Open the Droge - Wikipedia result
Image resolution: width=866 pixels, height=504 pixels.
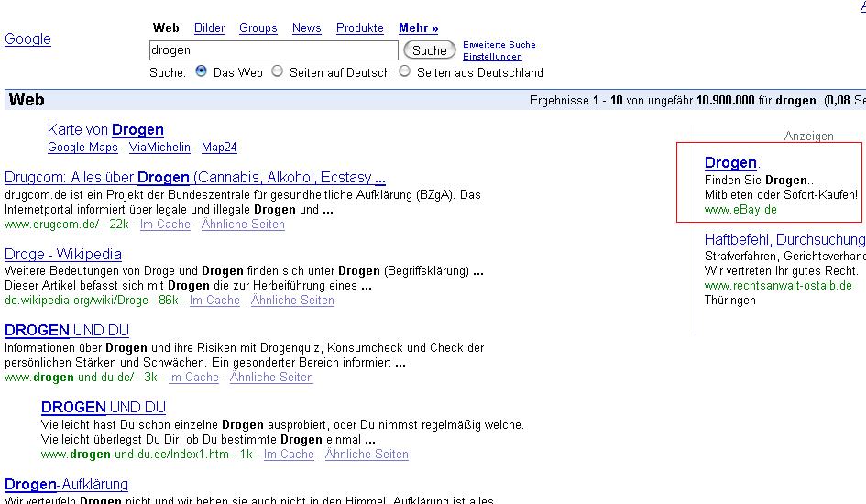point(63,255)
